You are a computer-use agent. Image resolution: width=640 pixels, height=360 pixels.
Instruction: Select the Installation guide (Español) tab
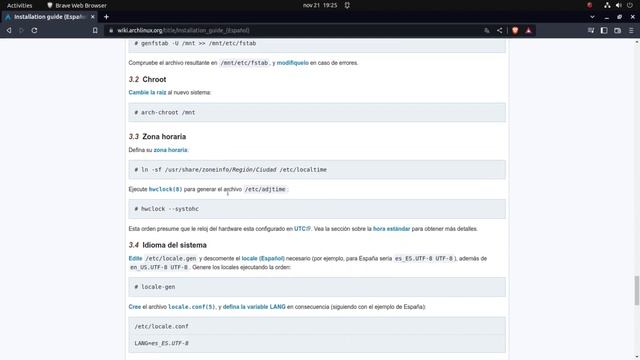pyautogui.click(x=49, y=17)
